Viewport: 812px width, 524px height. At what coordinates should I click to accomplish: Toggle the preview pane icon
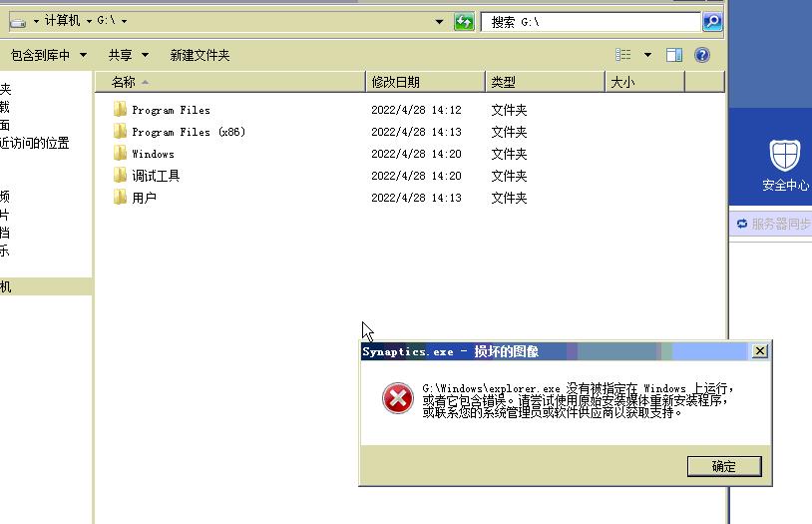[x=673, y=55]
